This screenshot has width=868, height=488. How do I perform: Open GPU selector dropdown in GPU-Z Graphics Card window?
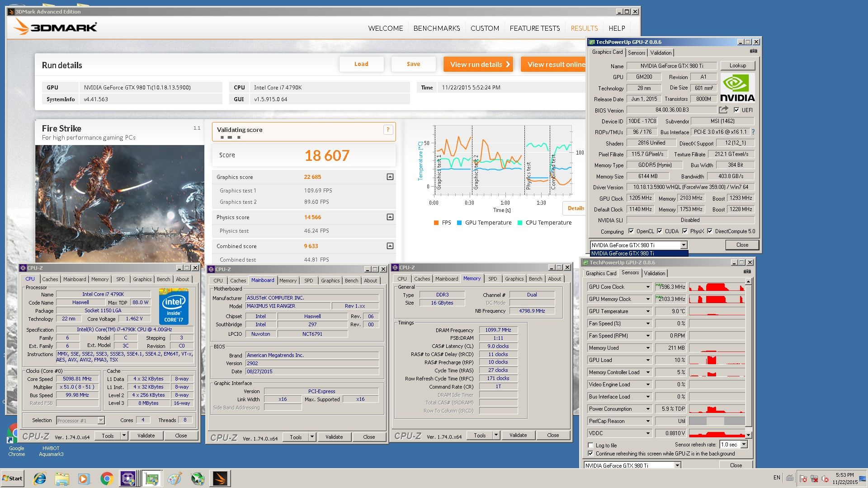(684, 245)
